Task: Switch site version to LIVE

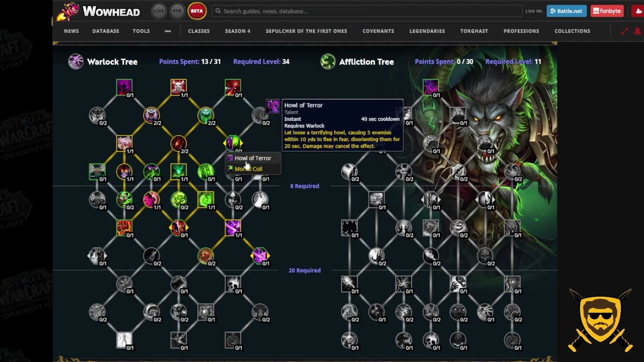Action: [x=159, y=11]
